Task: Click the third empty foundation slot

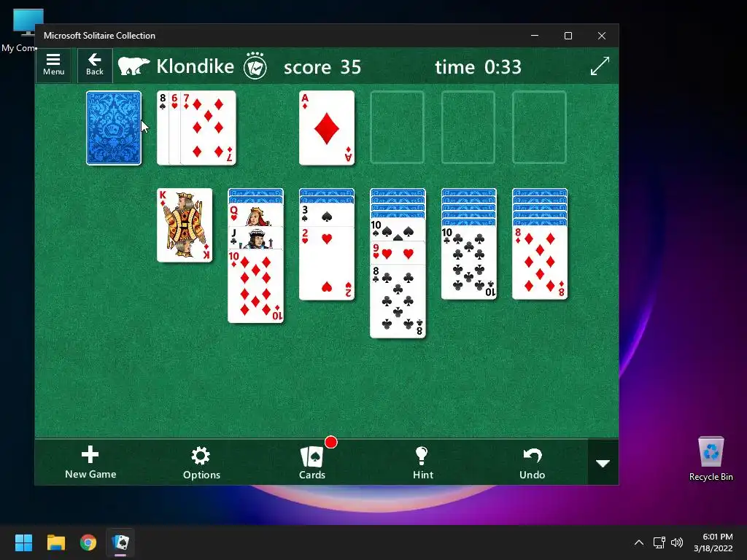Action: click(468, 128)
